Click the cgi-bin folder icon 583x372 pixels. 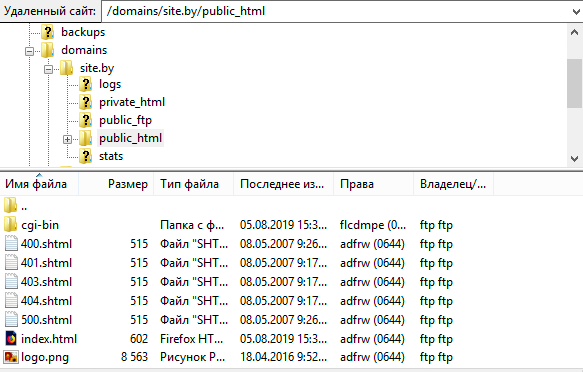tap(10, 224)
